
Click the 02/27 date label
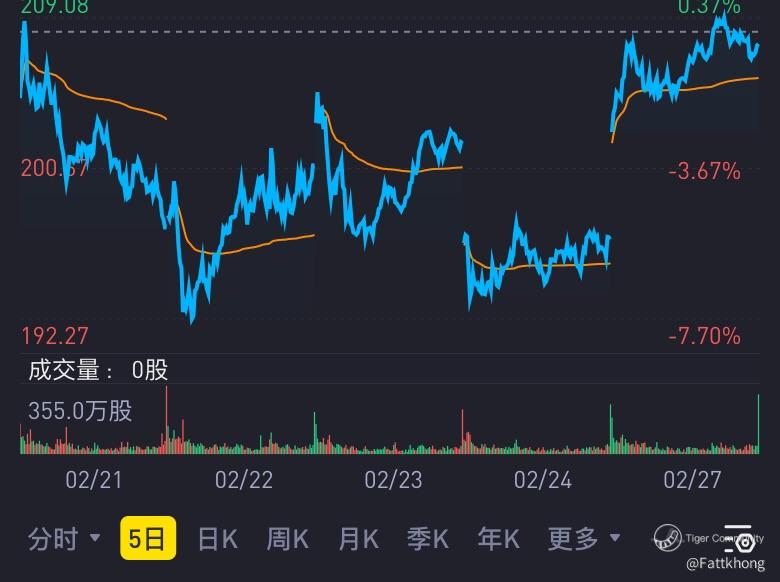click(x=692, y=480)
